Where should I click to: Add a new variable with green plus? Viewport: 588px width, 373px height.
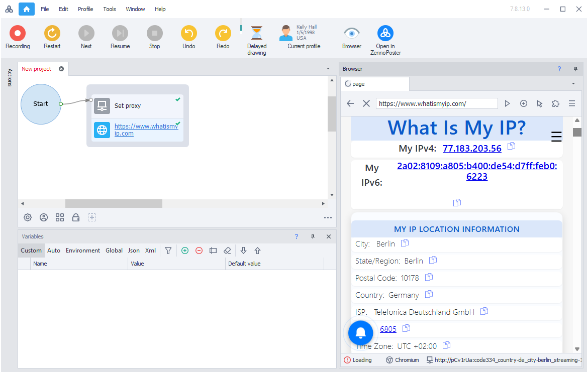185,251
